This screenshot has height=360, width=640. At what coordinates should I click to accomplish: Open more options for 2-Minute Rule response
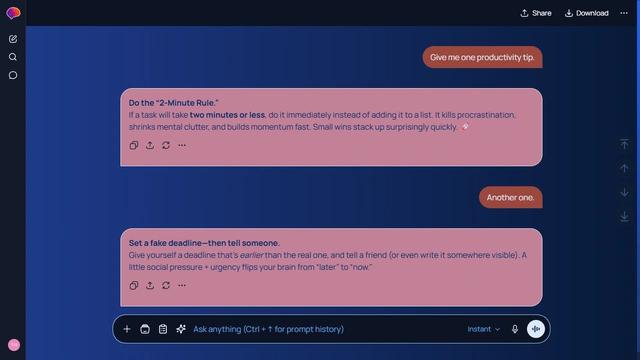coord(182,145)
